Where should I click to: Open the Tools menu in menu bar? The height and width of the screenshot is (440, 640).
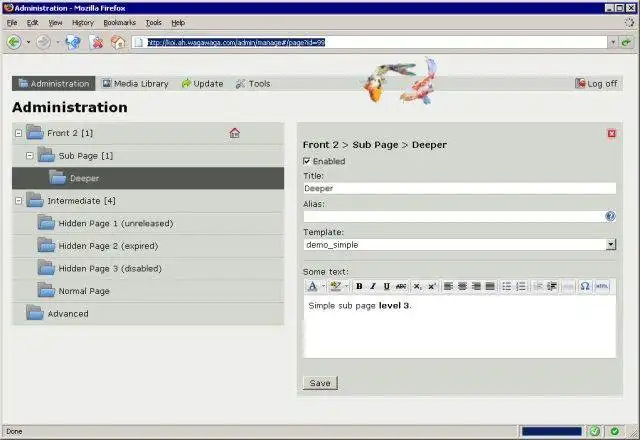(153, 23)
